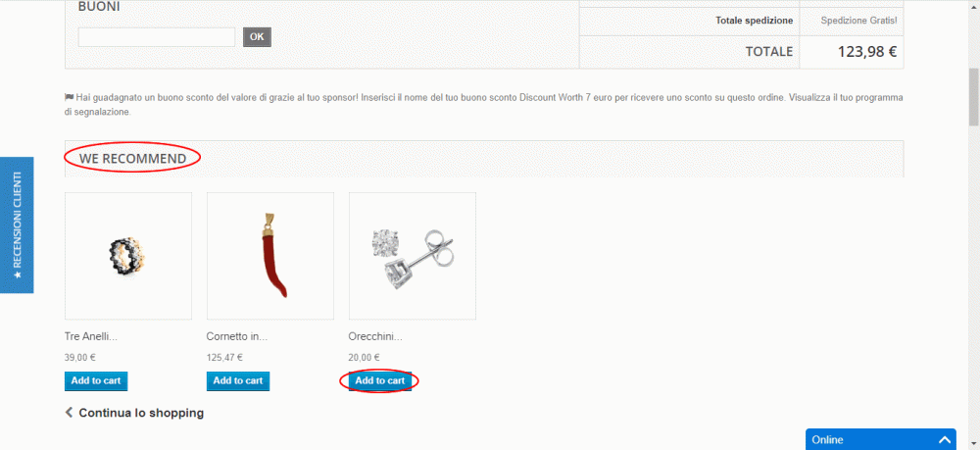Add Tre Anelli ring to cart

(96, 380)
